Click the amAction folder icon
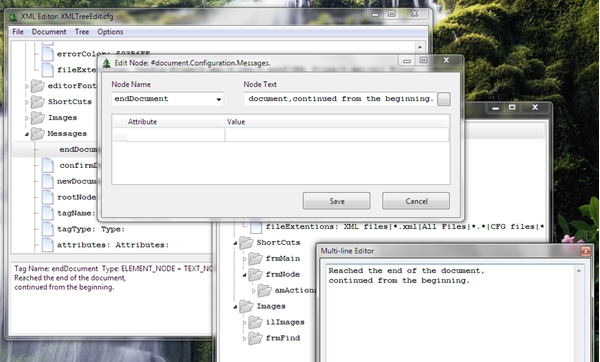 pyautogui.click(x=264, y=290)
